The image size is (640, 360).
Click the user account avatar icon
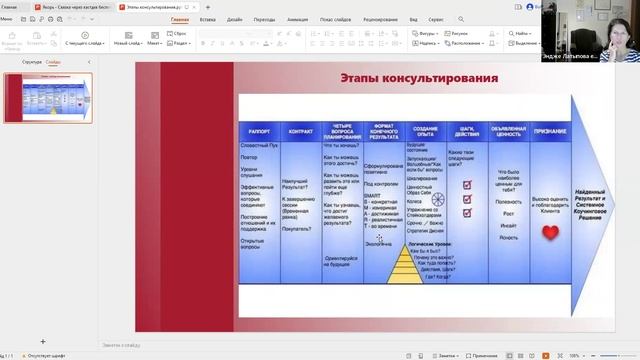click(x=530, y=7)
